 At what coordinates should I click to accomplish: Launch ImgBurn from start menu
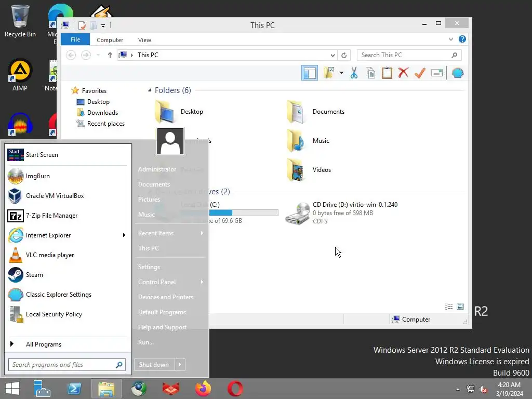[67, 176]
